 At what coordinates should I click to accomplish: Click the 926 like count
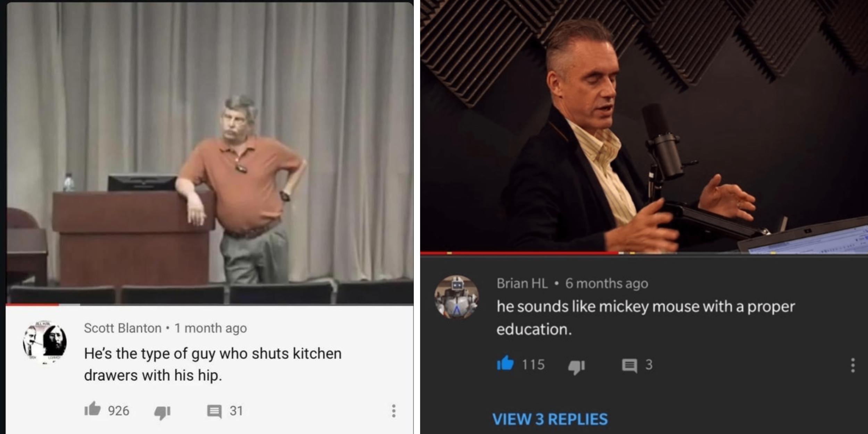118,411
